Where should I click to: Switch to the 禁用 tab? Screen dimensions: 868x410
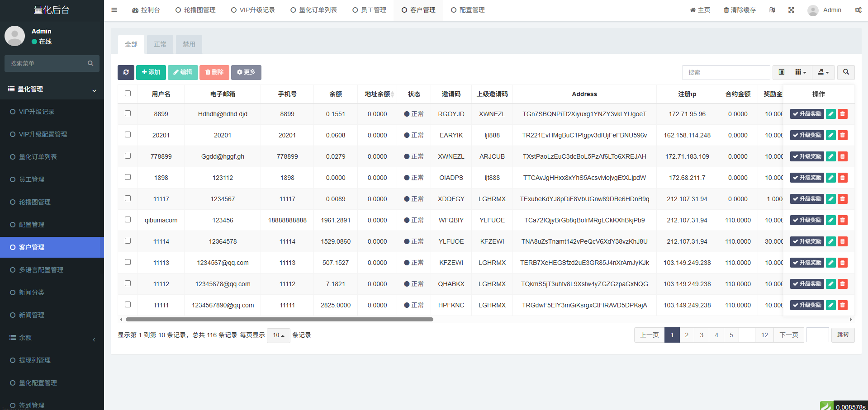coord(189,44)
